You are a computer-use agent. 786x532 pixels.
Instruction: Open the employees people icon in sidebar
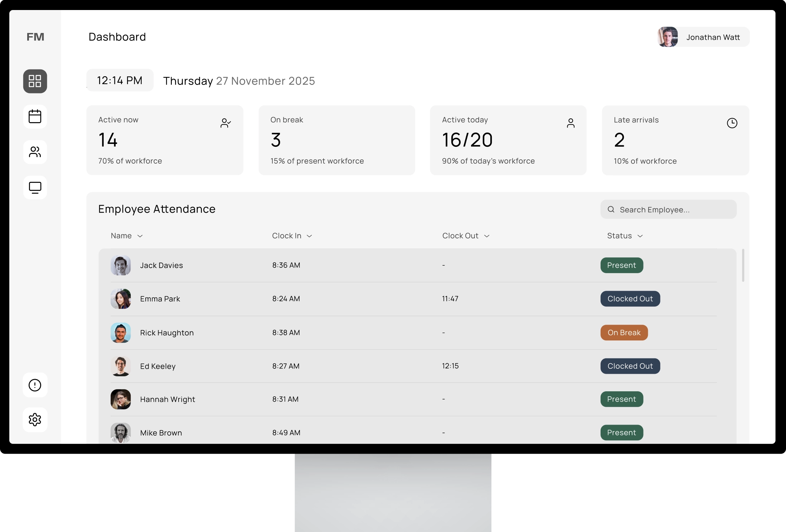click(35, 152)
